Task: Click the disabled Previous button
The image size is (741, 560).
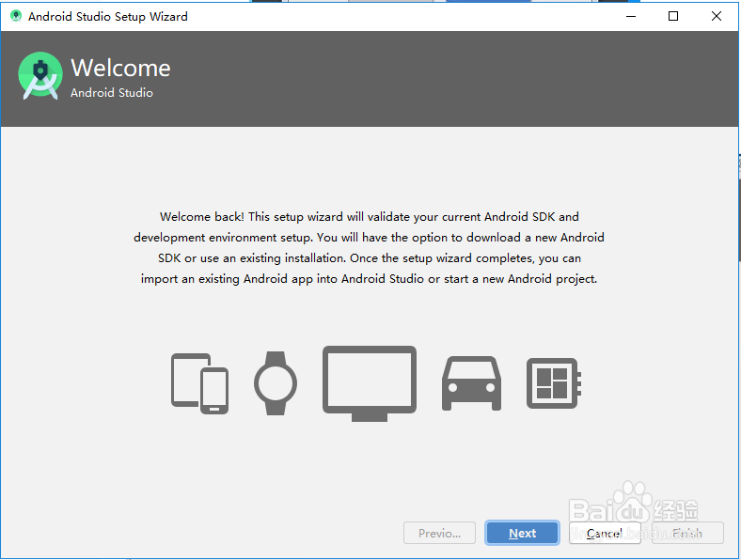Action: coord(439,533)
